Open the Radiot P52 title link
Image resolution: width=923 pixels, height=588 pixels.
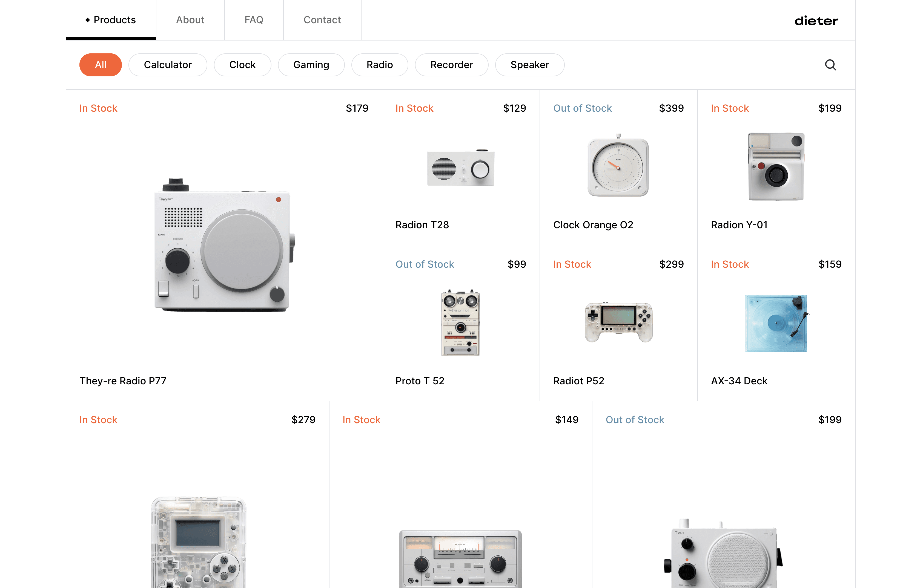(x=578, y=381)
